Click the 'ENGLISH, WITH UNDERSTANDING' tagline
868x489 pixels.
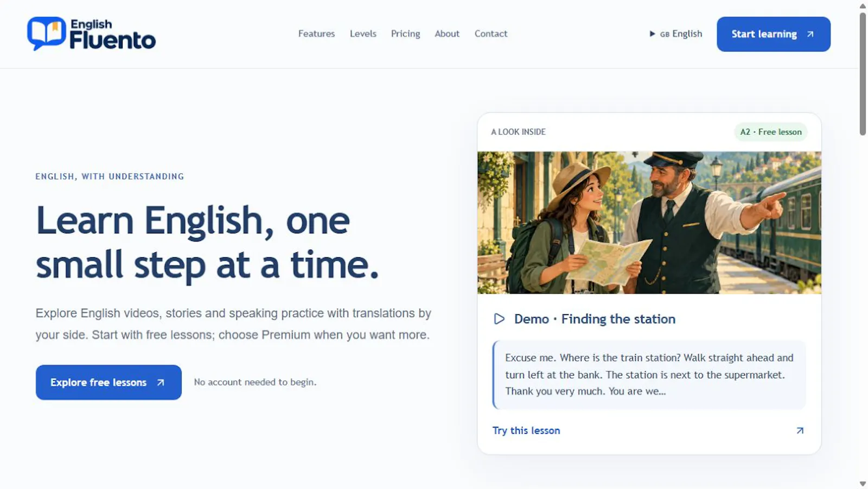tap(110, 176)
